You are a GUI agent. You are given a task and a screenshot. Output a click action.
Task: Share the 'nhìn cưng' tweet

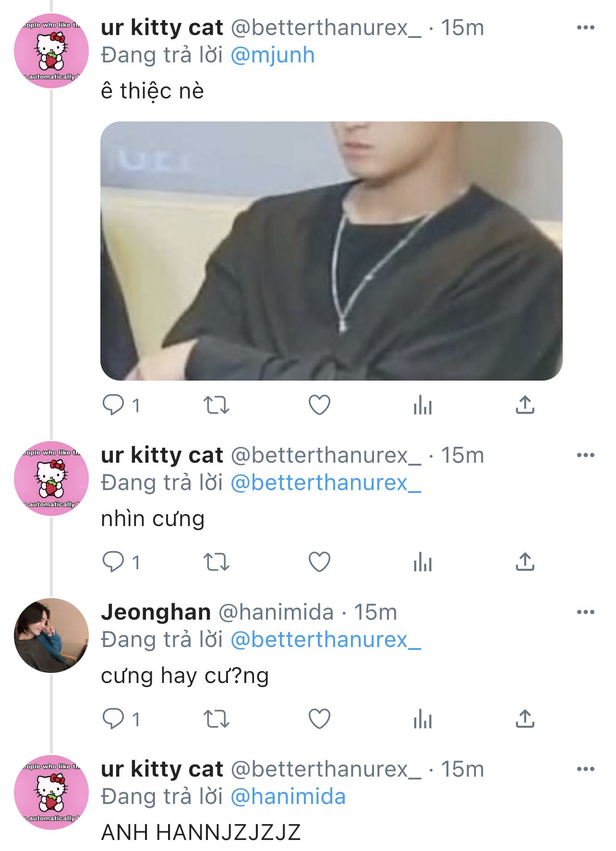tap(525, 562)
